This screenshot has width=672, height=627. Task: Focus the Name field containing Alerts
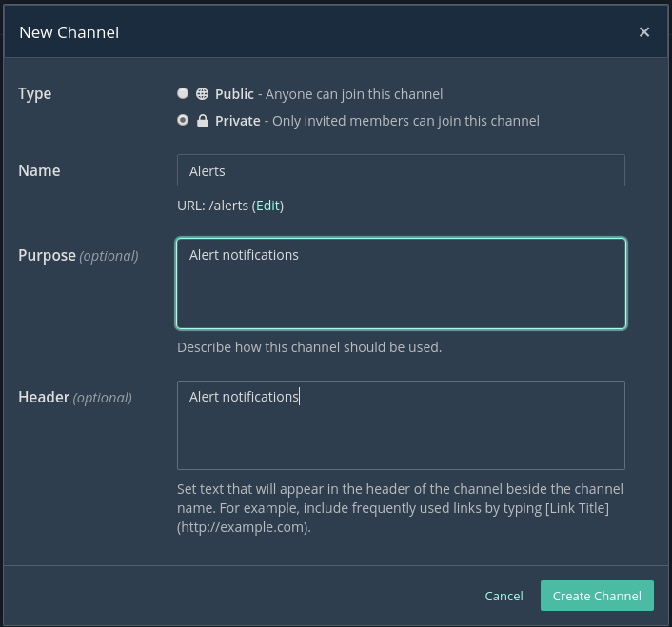click(401, 170)
